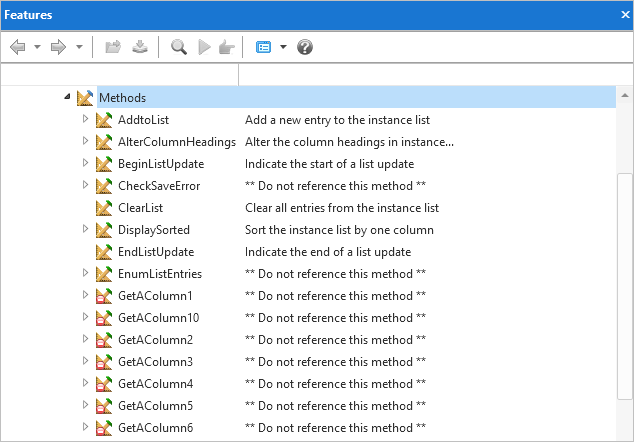Expand the BeginListUpdate method
Image resolution: width=634 pixels, height=442 pixels.
(x=85, y=163)
